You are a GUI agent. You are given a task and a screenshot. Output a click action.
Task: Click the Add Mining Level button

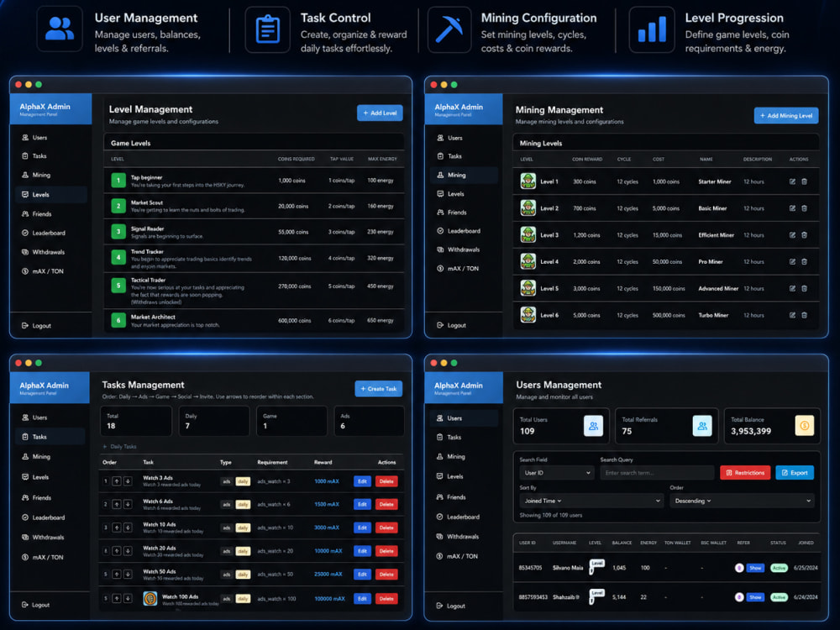(786, 116)
